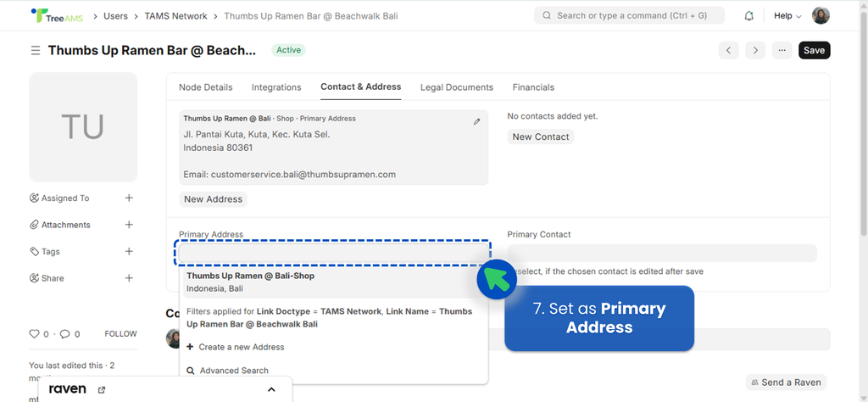868x402 pixels.
Task: Click the New Contact button
Action: (541, 137)
